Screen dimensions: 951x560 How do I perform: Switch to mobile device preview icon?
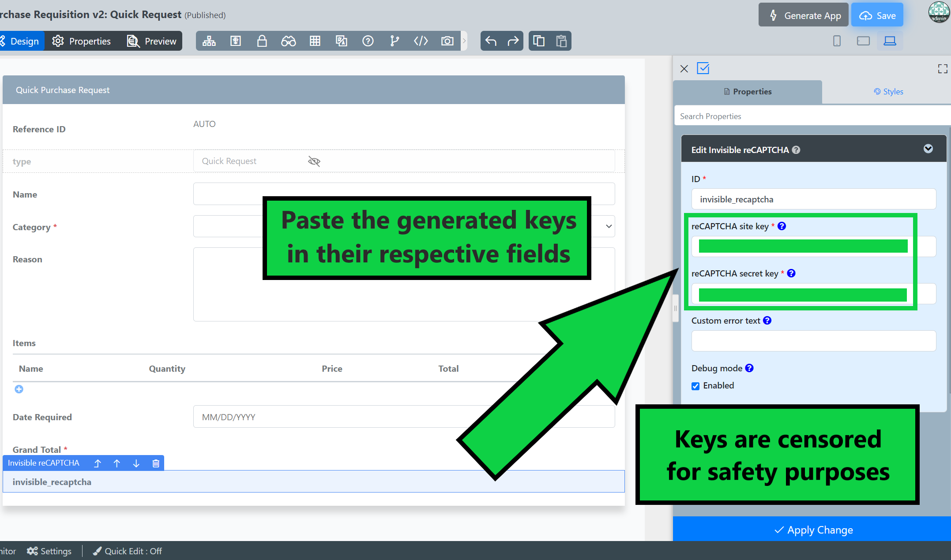click(x=837, y=41)
